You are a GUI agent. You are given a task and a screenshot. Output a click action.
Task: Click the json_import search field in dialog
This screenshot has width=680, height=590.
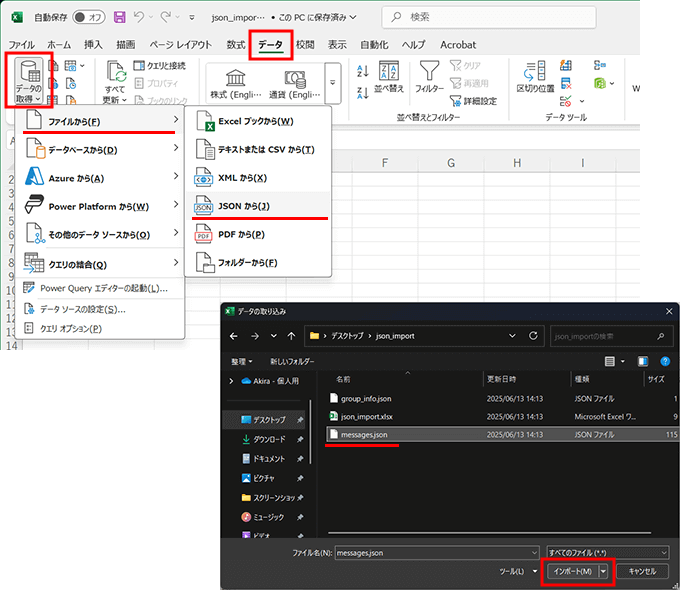[611, 336]
